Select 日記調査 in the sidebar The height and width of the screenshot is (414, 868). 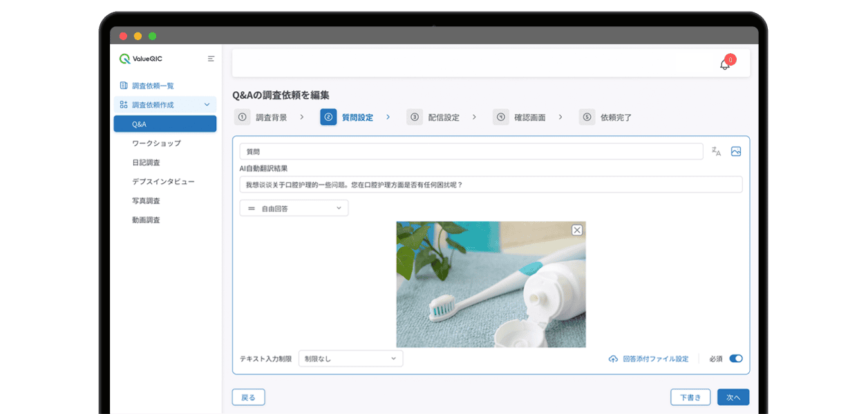[x=146, y=162]
